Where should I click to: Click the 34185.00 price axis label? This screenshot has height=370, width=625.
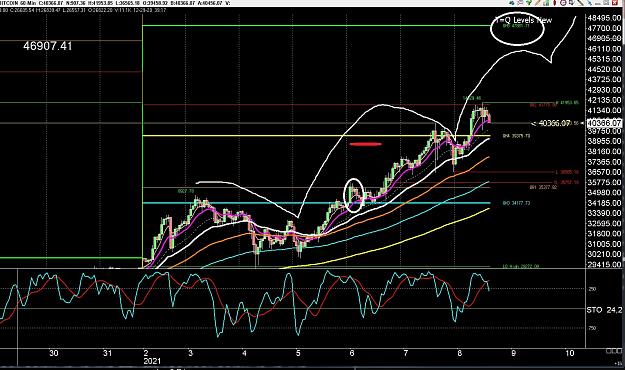604,203
